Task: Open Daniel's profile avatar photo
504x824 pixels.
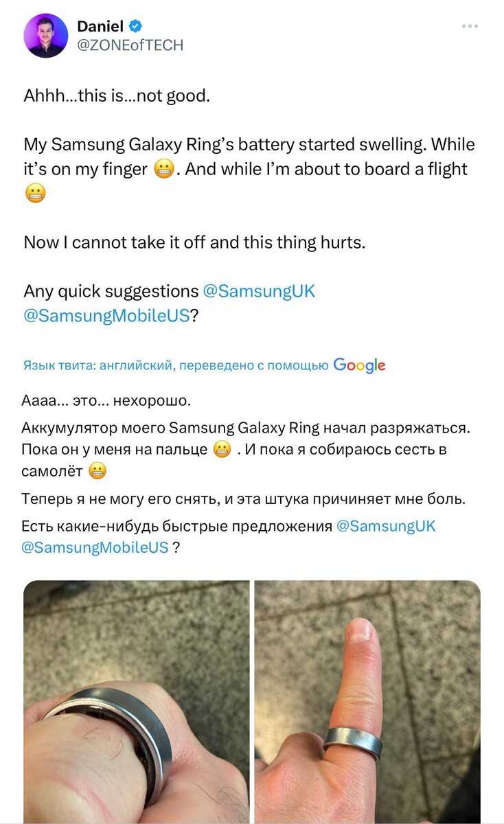Action: click(46, 36)
